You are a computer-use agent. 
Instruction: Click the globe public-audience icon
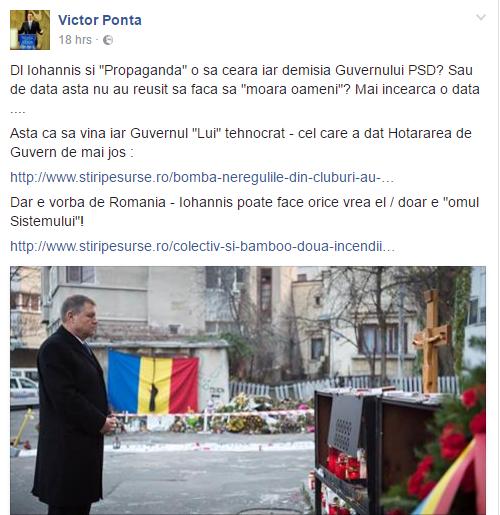tap(108, 40)
